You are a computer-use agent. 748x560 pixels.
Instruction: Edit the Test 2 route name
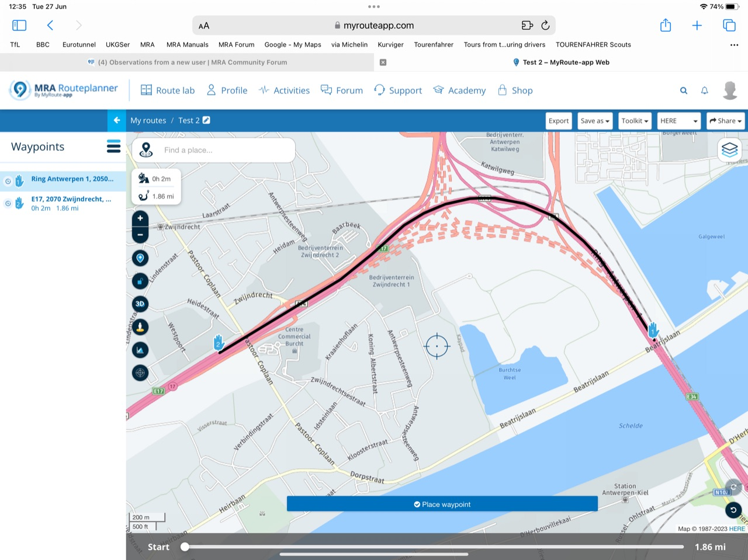coord(206,120)
